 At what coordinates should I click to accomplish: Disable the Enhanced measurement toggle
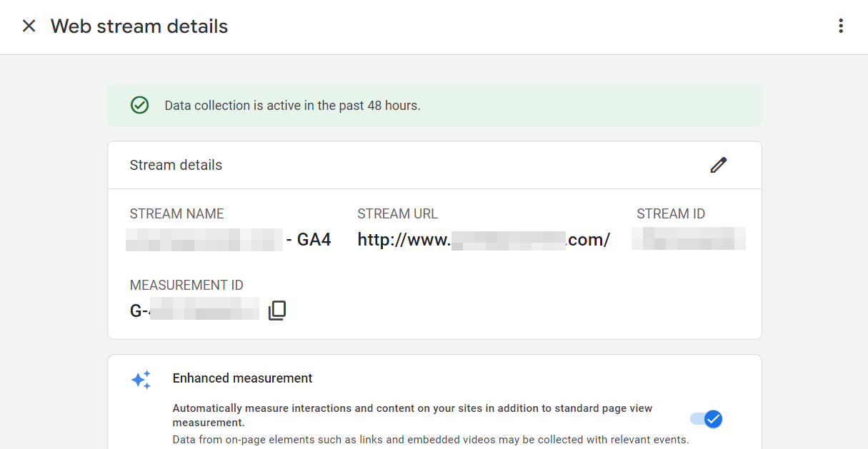[x=707, y=419]
